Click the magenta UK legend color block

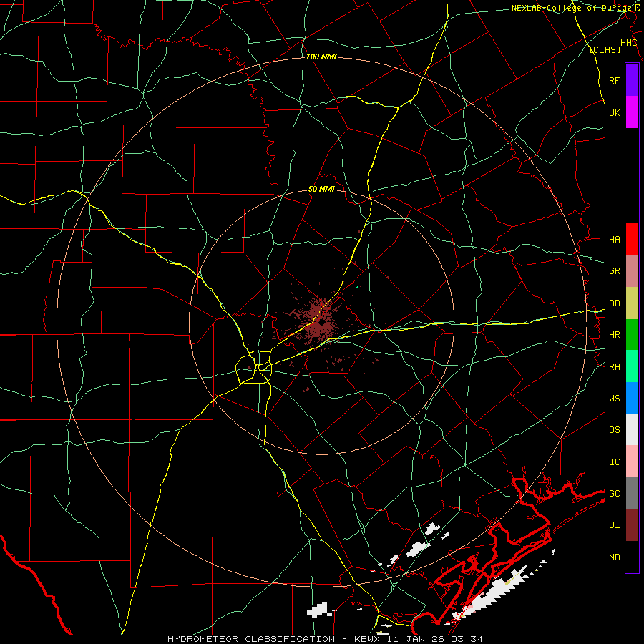[x=632, y=112]
